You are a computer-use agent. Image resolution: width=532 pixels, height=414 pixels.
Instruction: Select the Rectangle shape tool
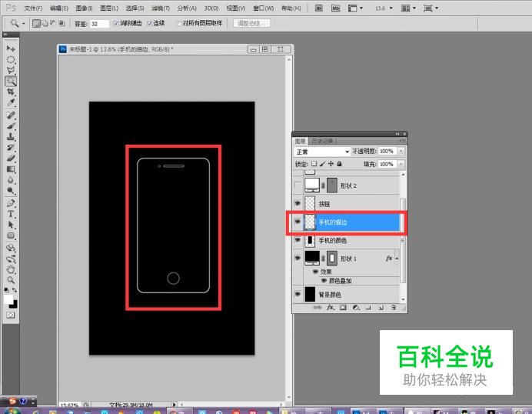[x=11, y=235]
